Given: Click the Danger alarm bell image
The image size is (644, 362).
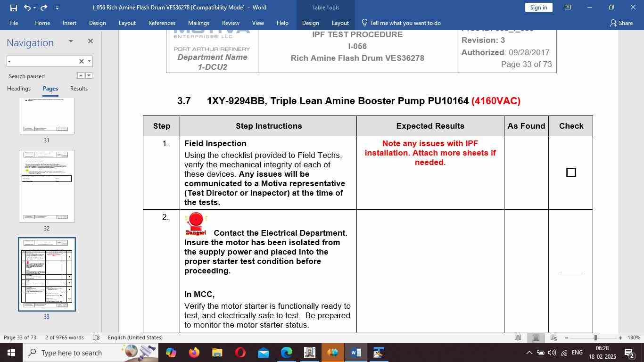Looking at the screenshot, I should point(196,223).
